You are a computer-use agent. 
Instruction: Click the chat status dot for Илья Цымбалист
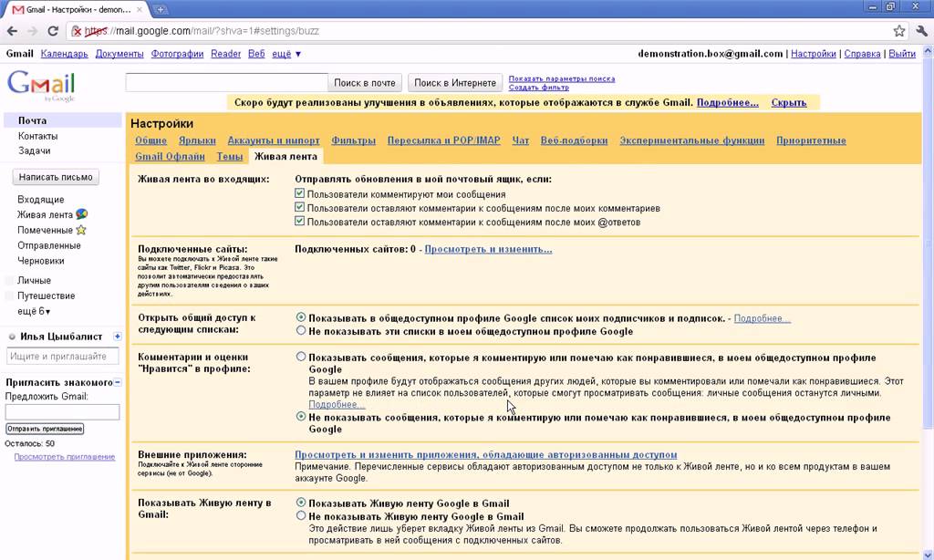point(11,337)
